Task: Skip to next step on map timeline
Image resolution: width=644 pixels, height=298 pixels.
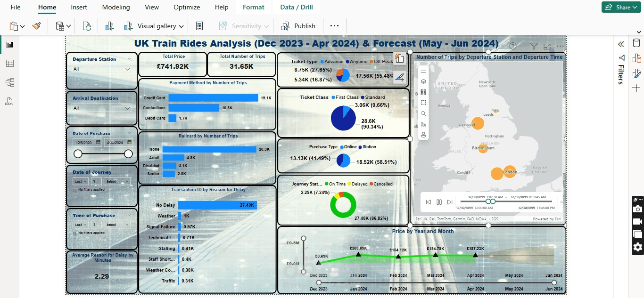Action: point(450,202)
